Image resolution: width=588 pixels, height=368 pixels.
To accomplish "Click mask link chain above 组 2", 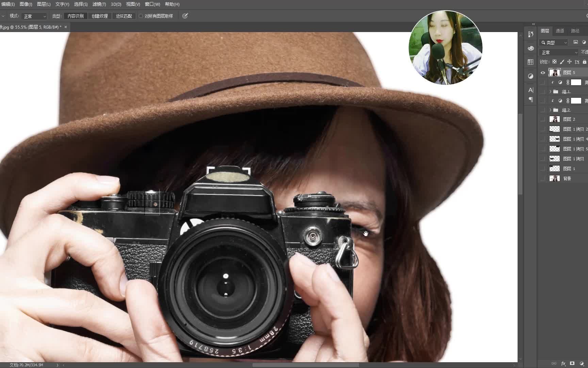I will pos(568,101).
